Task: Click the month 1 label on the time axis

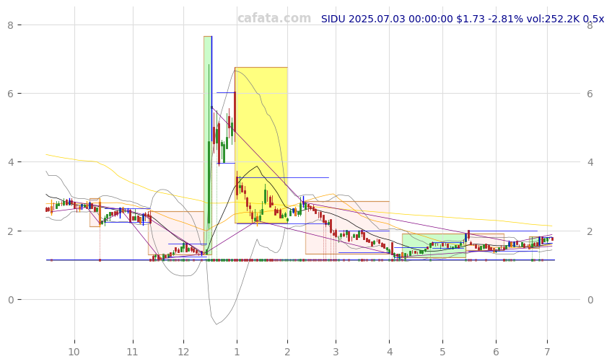Action: pos(237,352)
